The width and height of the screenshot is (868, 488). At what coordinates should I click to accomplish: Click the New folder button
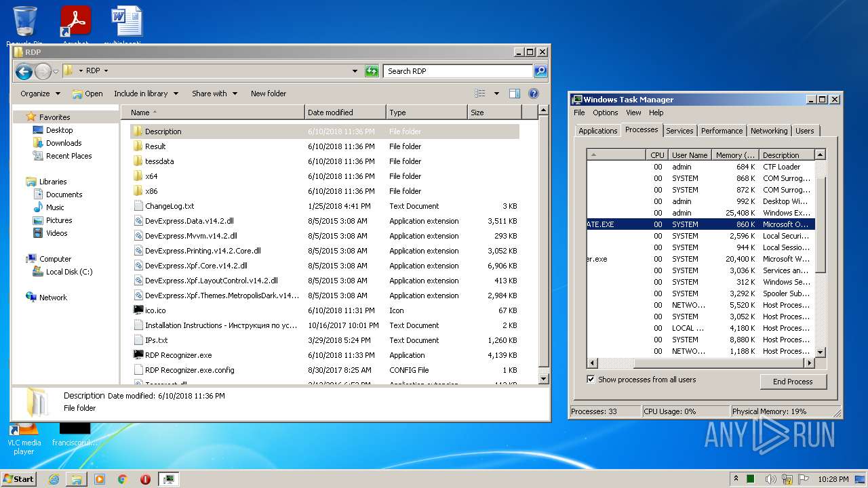click(x=269, y=94)
